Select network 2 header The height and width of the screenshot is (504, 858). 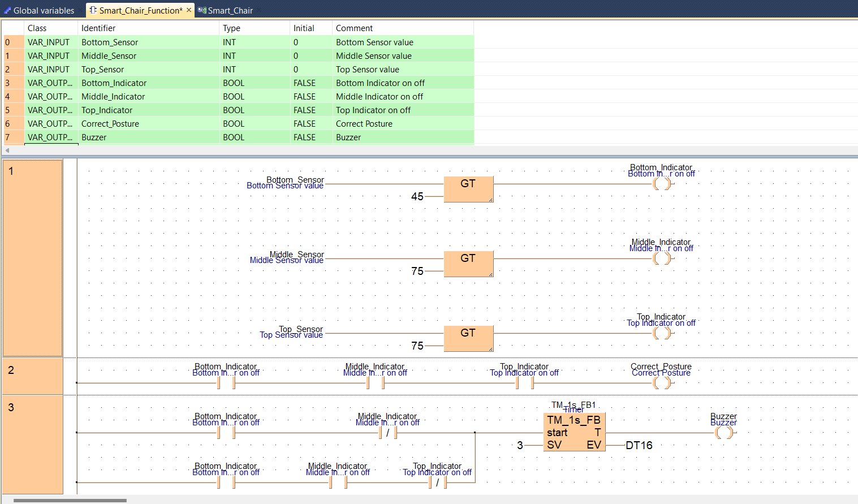point(33,376)
